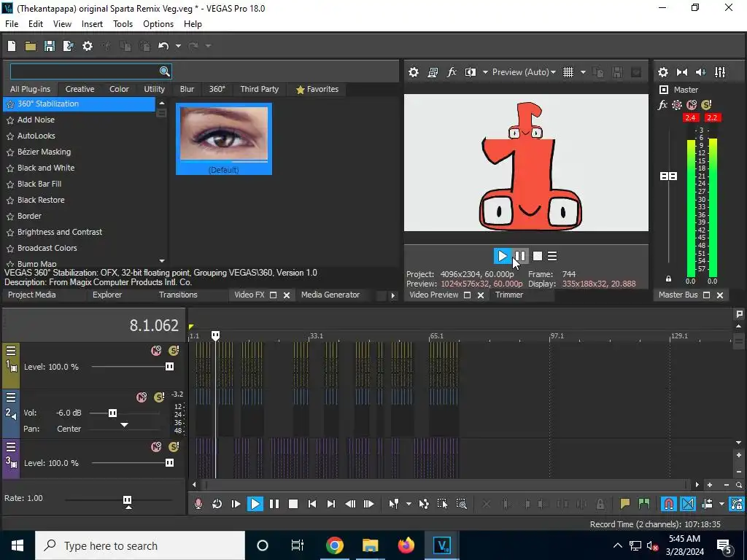
Task: Open the Mixing Console icon
Action: point(720,72)
